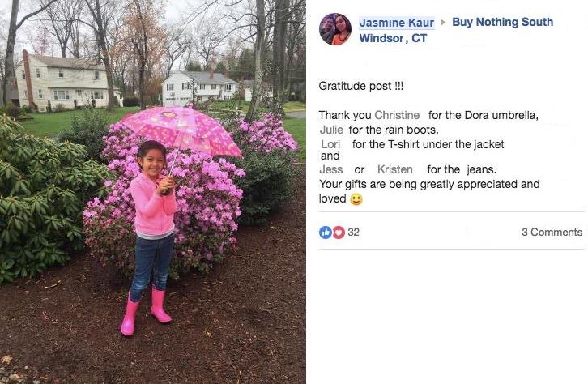
Task: Open tagged name Christine
Action: pos(397,115)
